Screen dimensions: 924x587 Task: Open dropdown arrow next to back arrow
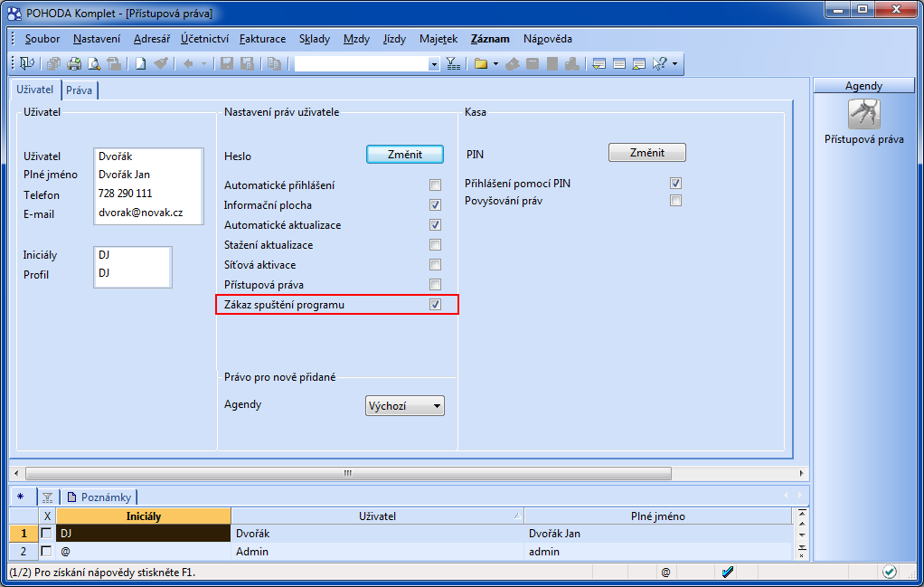(x=204, y=63)
